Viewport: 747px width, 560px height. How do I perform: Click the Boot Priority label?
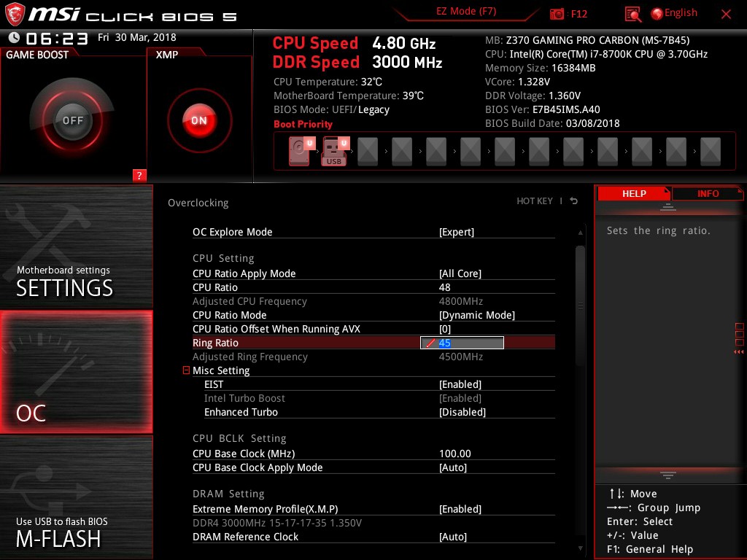303,124
